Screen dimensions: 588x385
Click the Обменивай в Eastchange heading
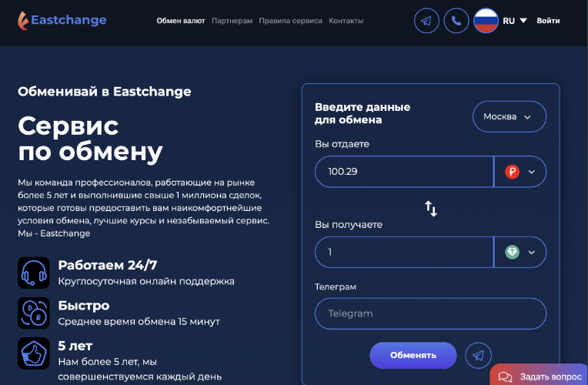[104, 92]
